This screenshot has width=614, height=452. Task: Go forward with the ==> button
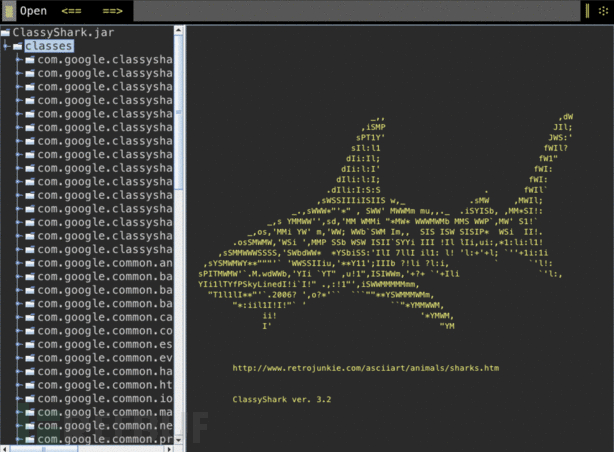[x=112, y=11]
